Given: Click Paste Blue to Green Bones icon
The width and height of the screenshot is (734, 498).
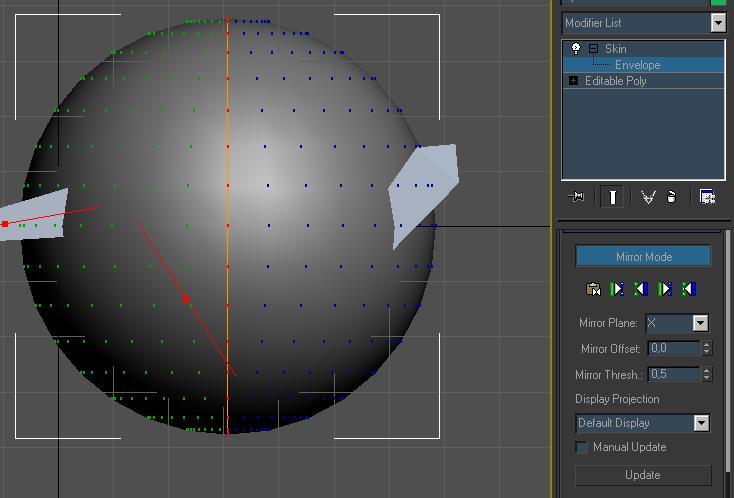Looking at the screenshot, I should tap(641, 289).
